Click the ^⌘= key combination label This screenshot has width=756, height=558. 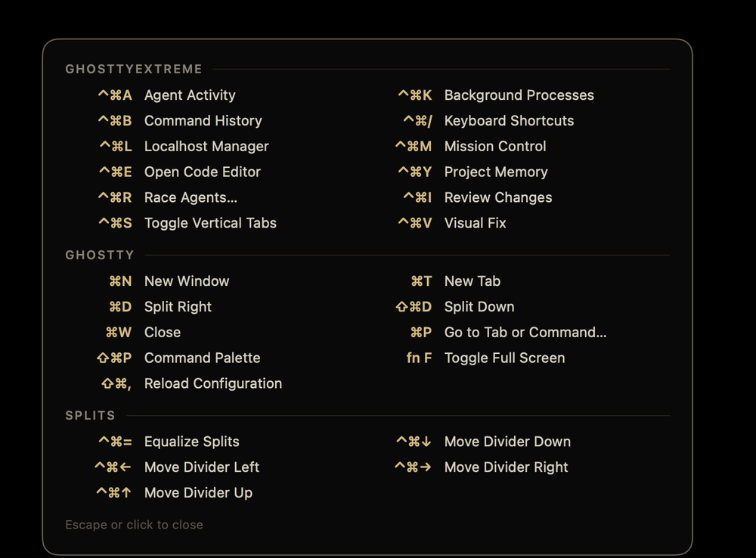(115, 442)
